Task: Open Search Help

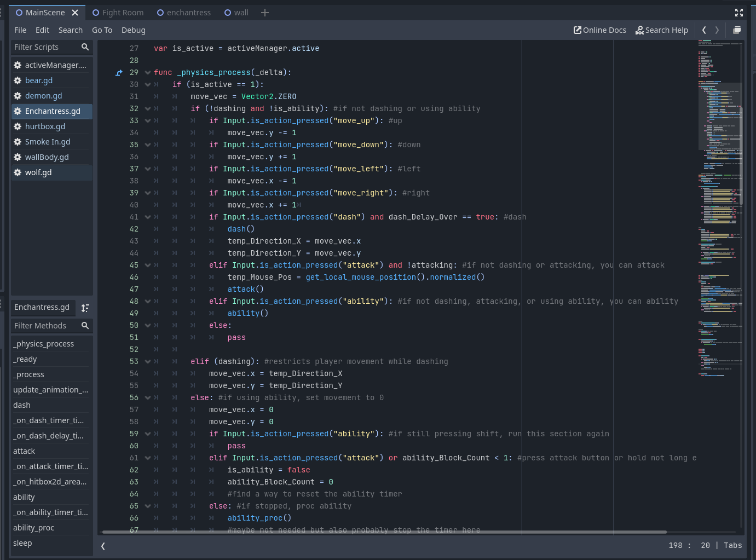Action: pyautogui.click(x=661, y=30)
